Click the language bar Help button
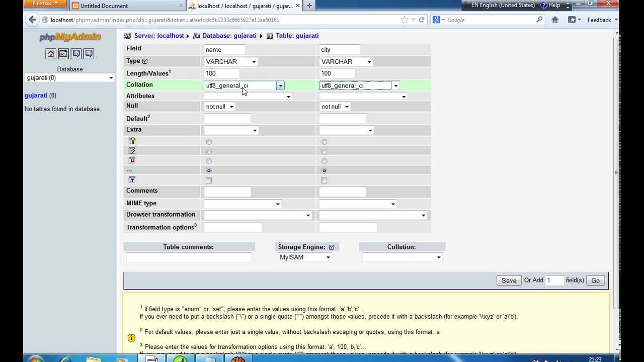 550,5
